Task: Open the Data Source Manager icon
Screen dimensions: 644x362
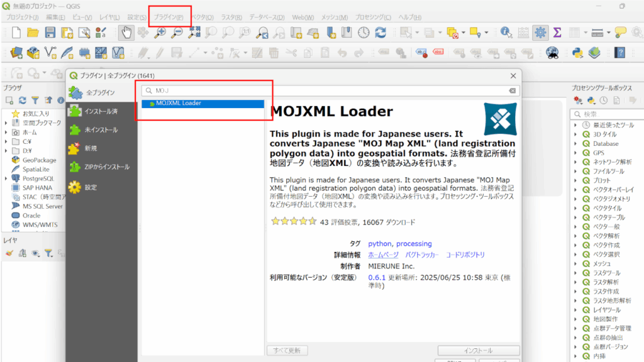Action: 16,53
